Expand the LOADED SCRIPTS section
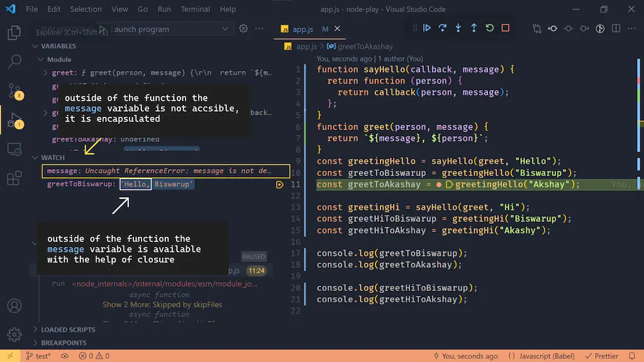Screen dimensions: 644x362 [35, 329]
